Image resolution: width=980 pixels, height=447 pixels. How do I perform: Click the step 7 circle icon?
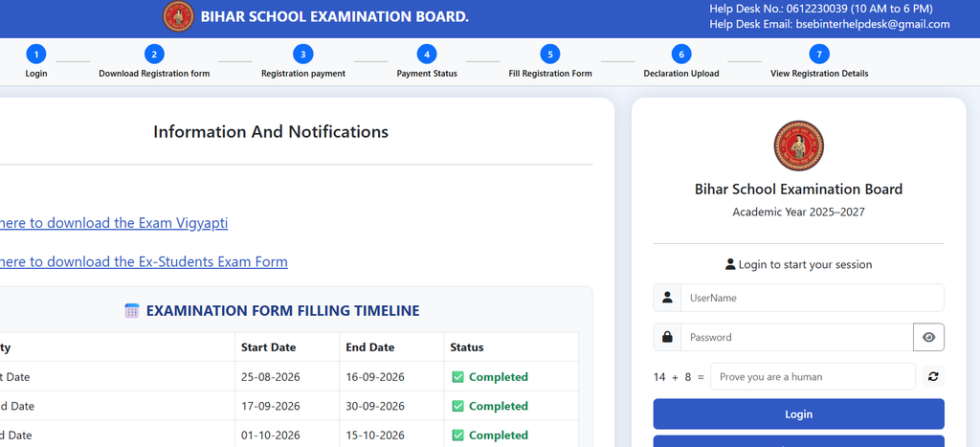(x=819, y=55)
